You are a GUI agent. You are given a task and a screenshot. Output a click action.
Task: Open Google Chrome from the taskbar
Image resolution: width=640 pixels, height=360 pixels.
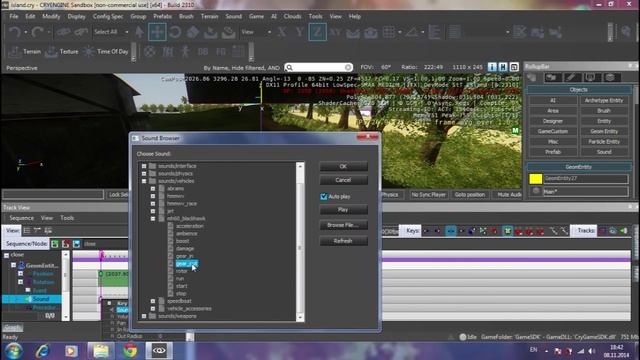130,351
